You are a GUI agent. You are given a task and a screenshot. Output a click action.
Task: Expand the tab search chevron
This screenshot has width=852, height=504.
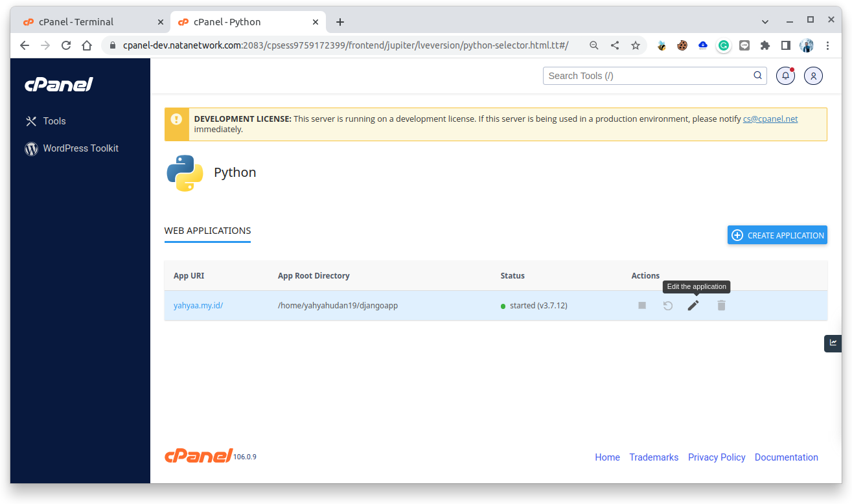tap(765, 21)
